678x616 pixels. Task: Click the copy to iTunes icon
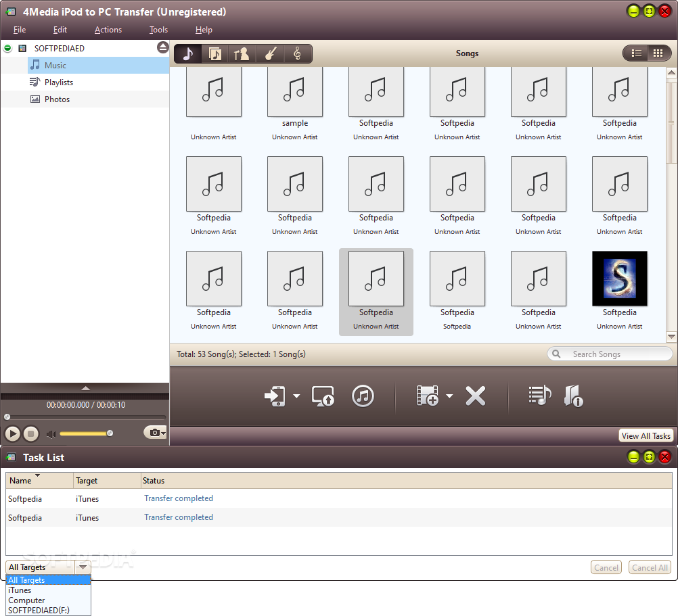pos(363,396)
